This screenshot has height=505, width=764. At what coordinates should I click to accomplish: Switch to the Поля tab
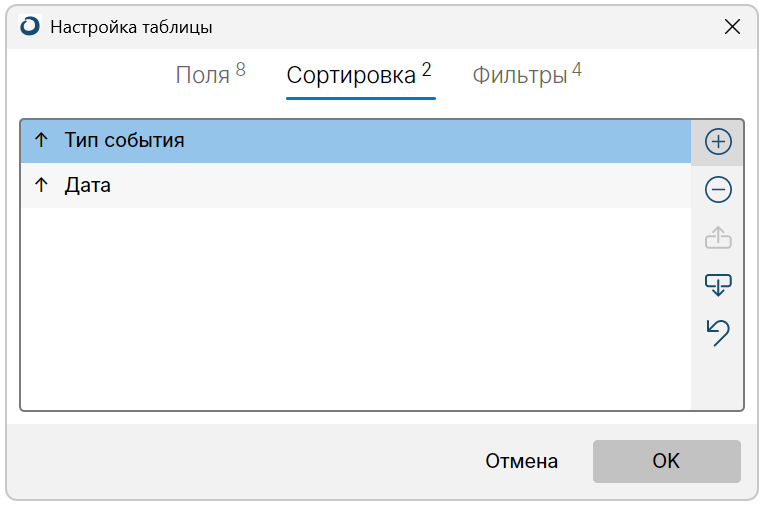coord(203,75)
